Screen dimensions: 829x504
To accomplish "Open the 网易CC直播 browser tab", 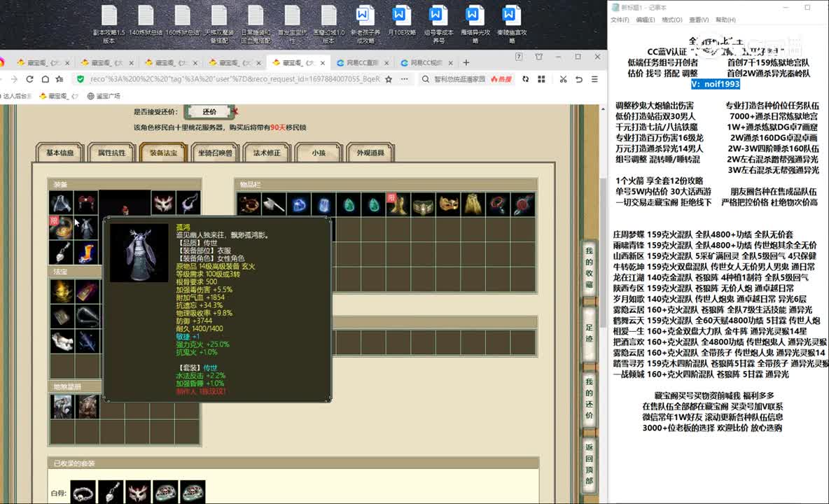I will click(363, 62).
